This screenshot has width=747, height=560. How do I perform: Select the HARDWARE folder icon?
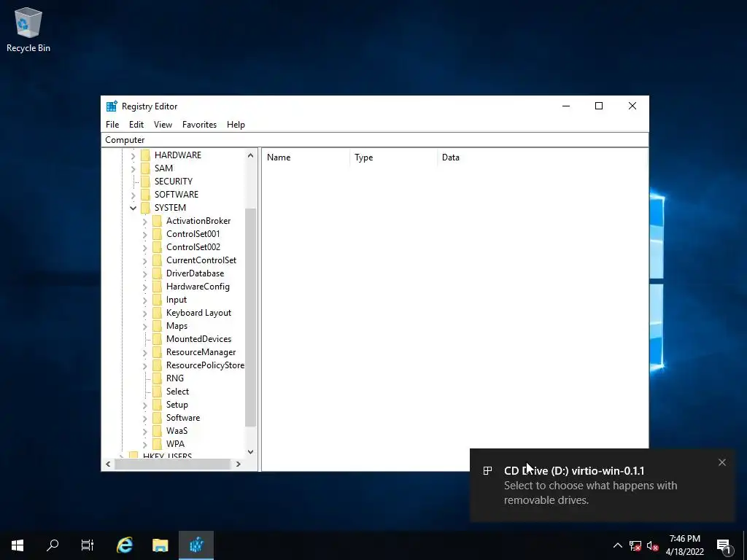point(146,155)
